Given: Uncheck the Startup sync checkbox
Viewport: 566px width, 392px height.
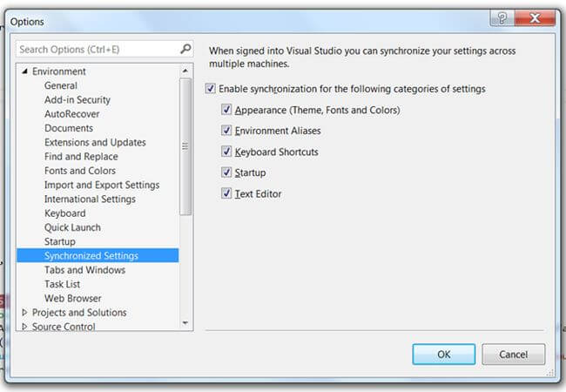Looking at the screenshot, I should click(226, 173).
